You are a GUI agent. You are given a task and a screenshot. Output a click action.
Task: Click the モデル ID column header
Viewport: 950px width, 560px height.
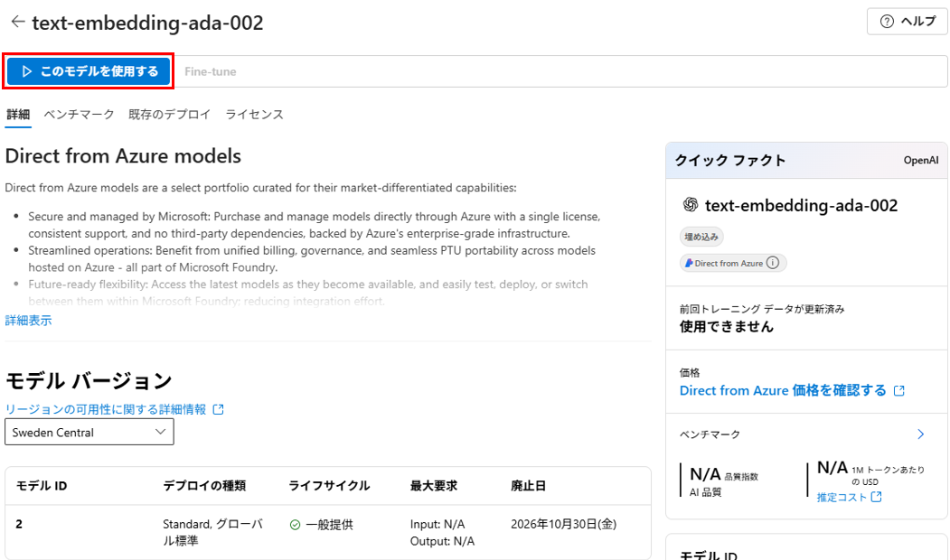tap(42, 486)
